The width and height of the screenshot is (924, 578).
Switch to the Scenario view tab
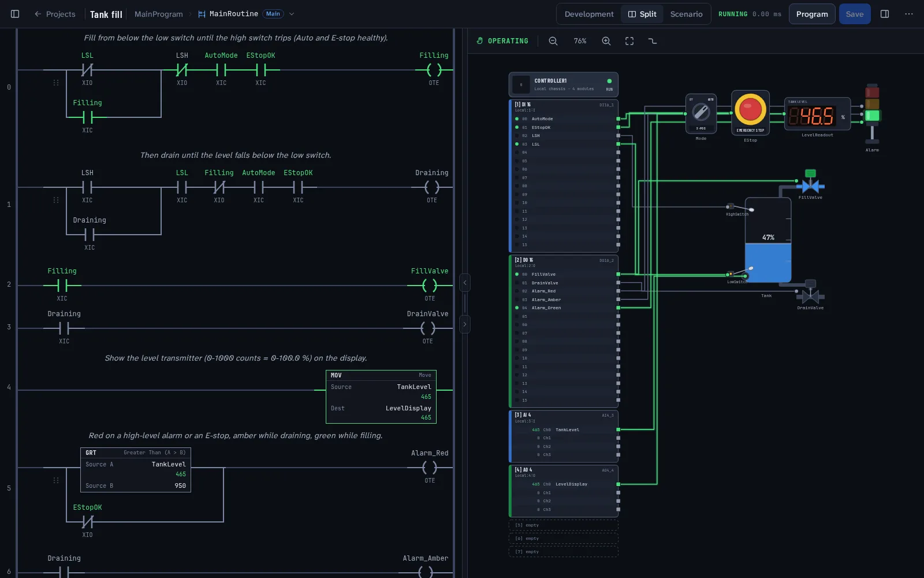686,14
